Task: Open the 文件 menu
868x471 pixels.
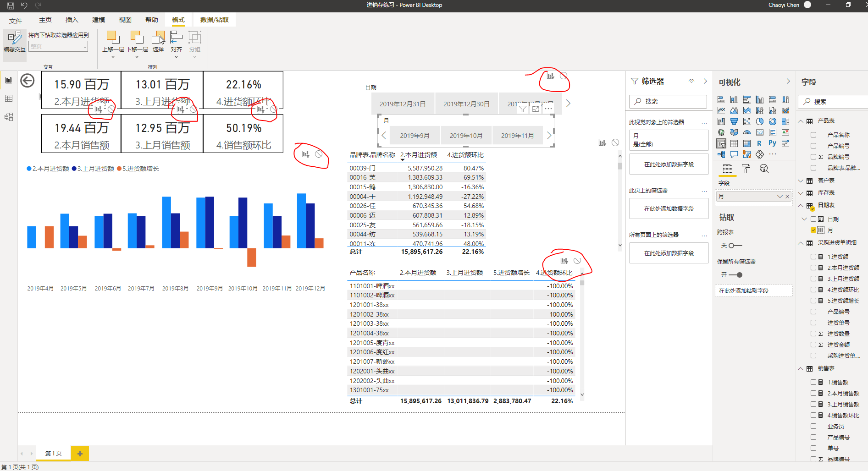Action: click(x=16, y=21)
